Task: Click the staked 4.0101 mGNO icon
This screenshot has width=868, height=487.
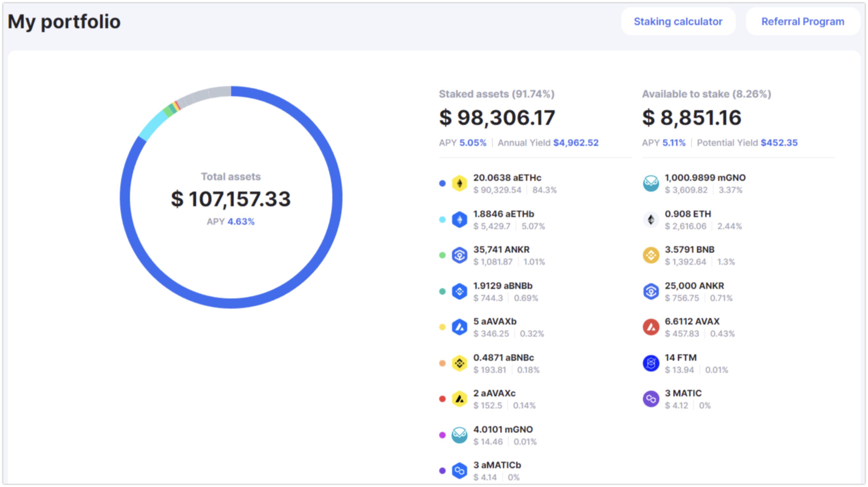Action: 459,435
